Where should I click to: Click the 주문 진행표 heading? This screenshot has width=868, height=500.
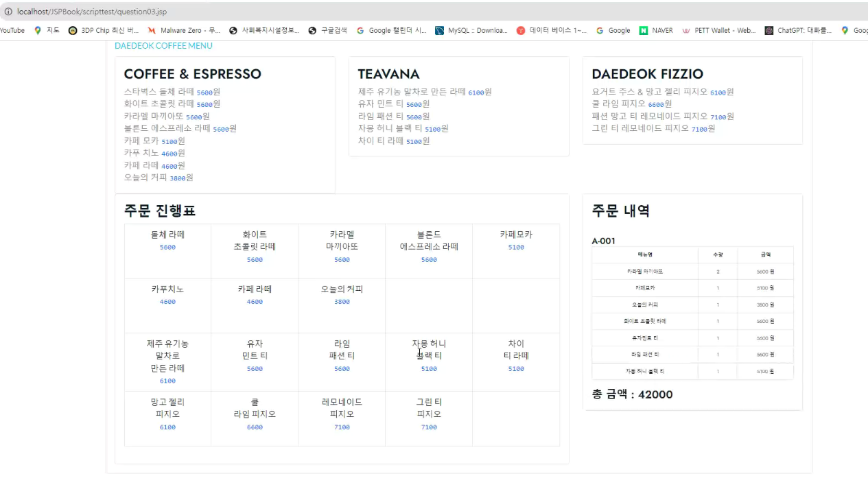(x=160, y=211)
